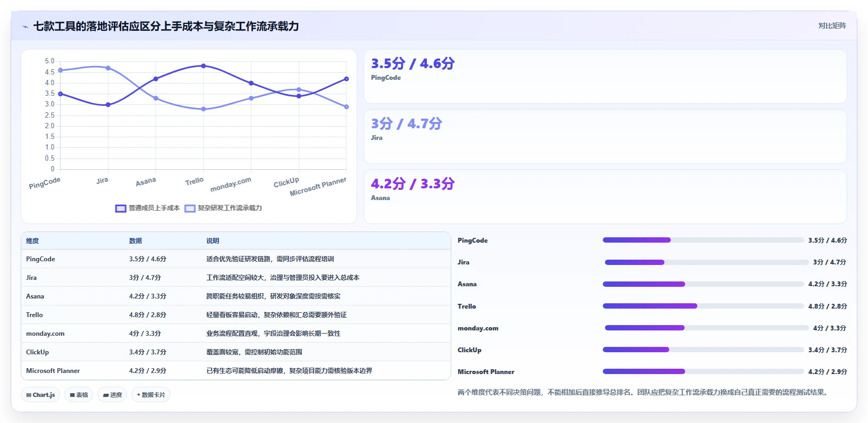Click the light line point for ClickUp at 3.7
This screenshot has height=423, width=868.
pyautogui.click(x=299, y=90)
